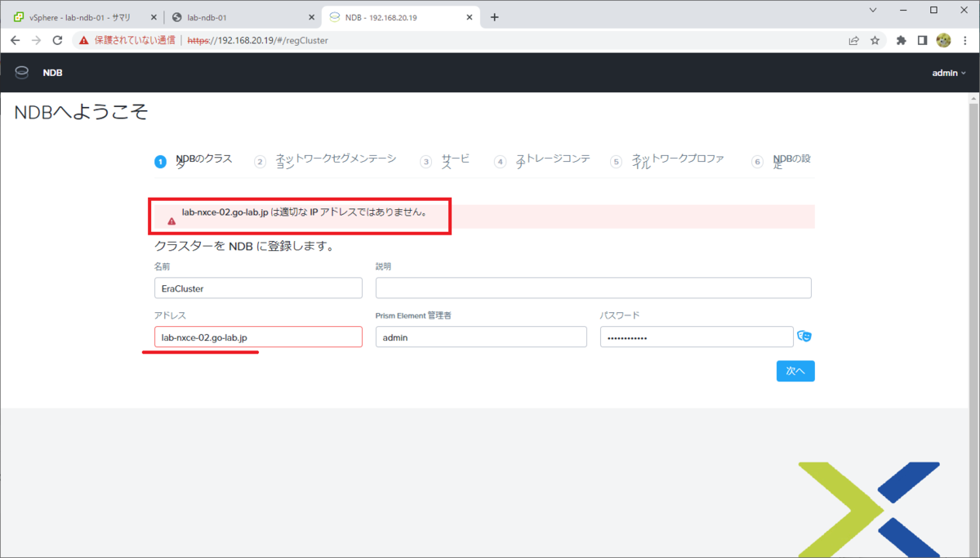The image size is (980, 558).
Task: Select step 2 ネットワークセグメンテーション
Action: click(327, 162)
